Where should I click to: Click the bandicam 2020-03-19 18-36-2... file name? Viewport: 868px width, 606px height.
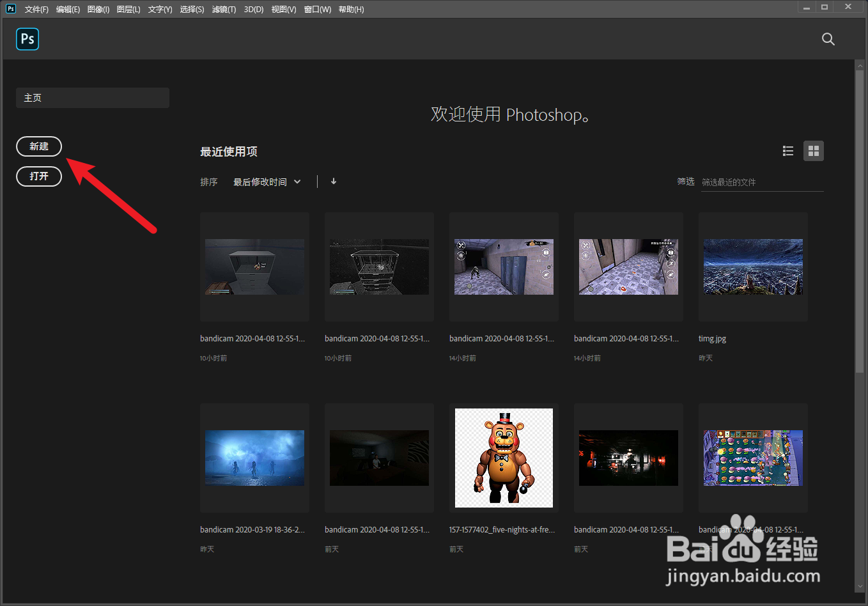(252, 530)
